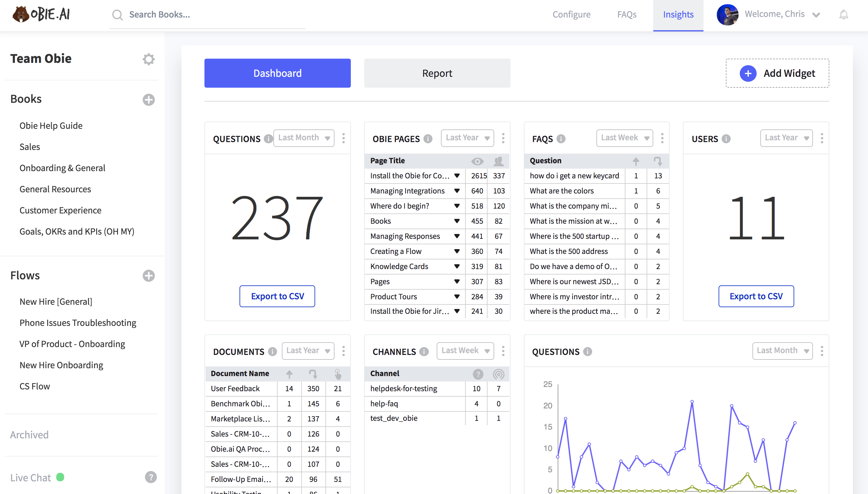The image size is (868, 494).
Task: Go to Configure in top navigation
Action: click(571, 14)
